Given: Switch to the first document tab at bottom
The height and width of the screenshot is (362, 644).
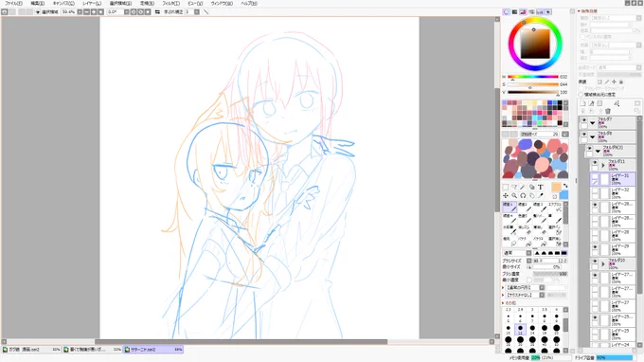Looking at the screenshot, I should [31, 350].
